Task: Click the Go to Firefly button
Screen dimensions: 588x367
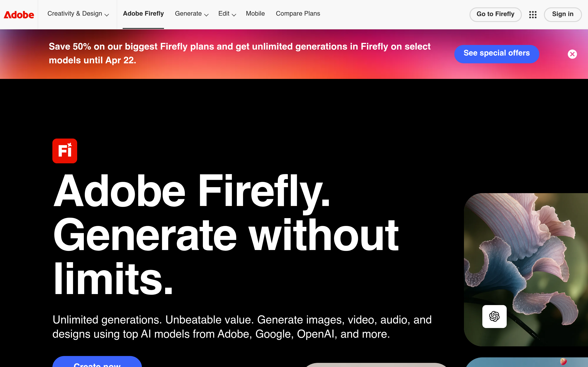Action: point(495,14)
